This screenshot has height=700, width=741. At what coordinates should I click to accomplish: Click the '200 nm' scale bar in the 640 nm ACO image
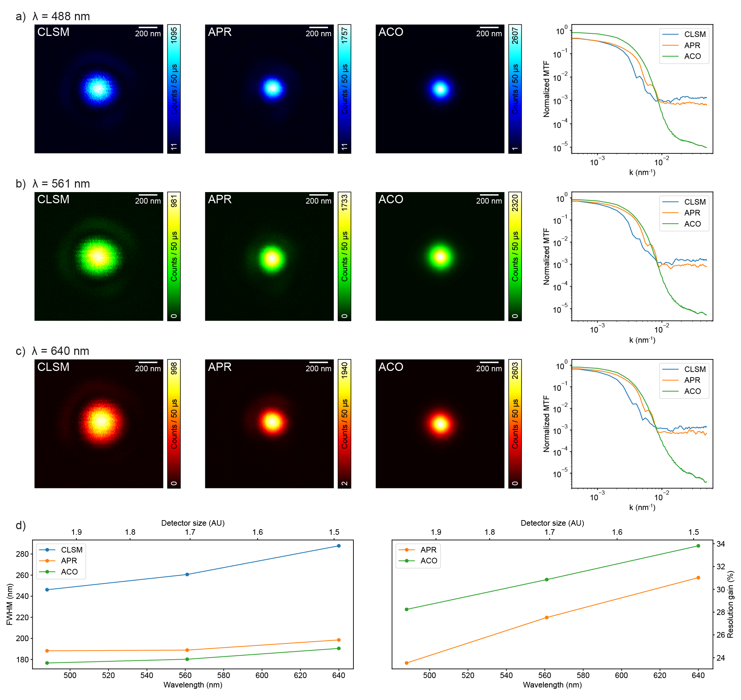point(489,366)
